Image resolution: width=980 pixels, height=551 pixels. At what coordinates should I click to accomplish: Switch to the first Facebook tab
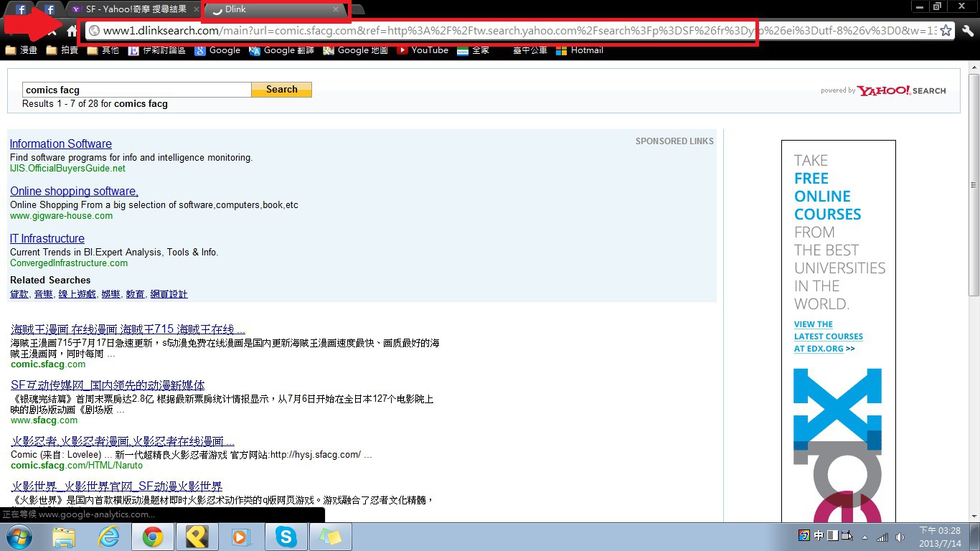tap(22, 9)
